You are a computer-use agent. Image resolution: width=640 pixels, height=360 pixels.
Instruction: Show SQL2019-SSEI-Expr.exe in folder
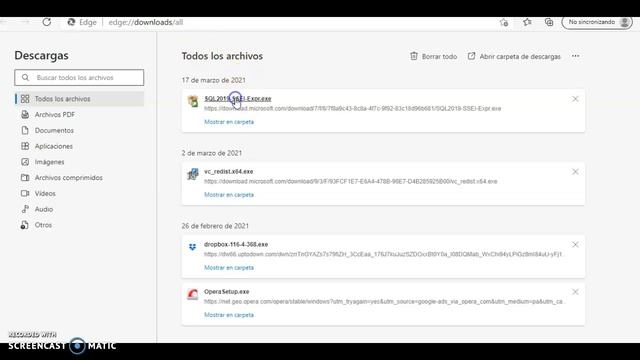coord(229,122)
